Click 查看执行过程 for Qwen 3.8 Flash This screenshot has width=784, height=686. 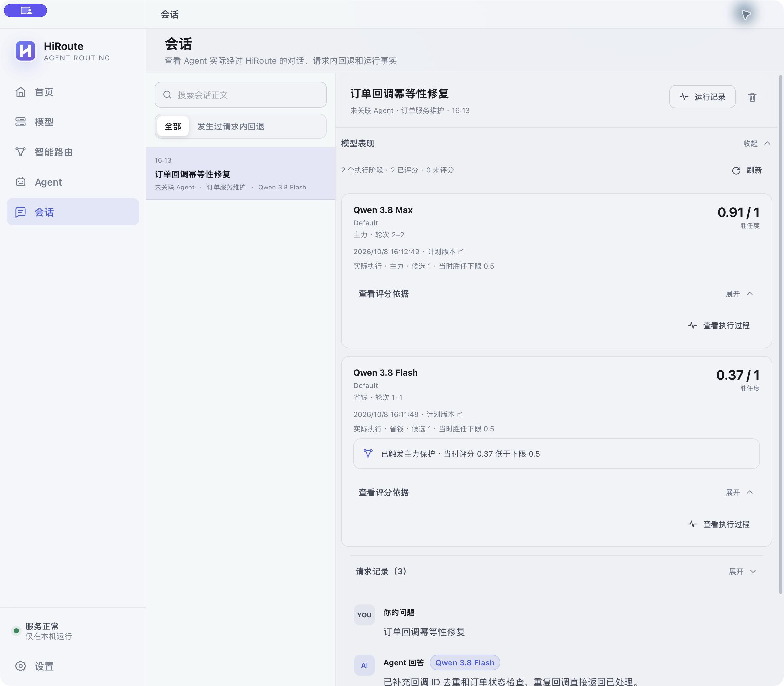(x=719, y=524)
